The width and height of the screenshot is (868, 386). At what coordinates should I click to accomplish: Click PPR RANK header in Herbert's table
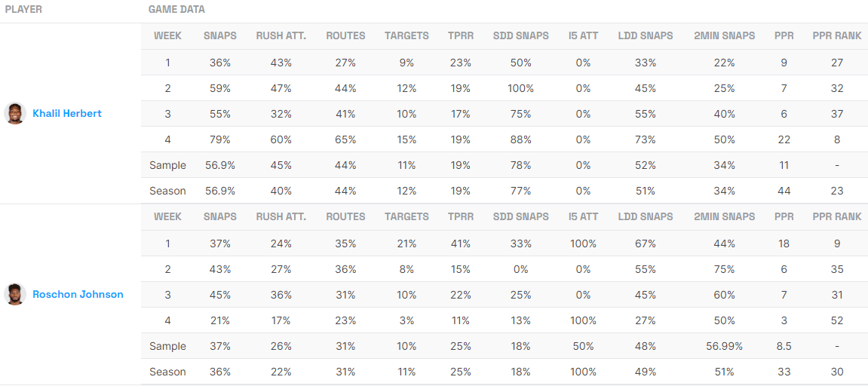[837, 35]
